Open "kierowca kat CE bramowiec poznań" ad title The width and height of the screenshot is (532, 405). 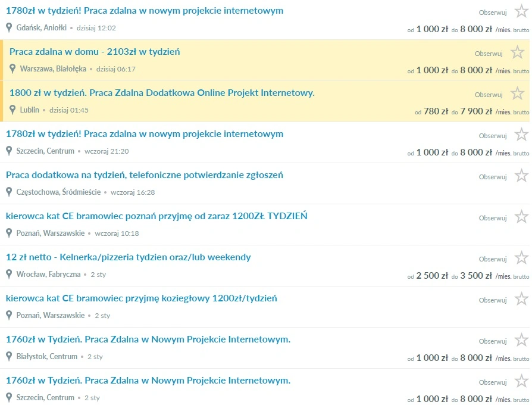tap(157, 216)
